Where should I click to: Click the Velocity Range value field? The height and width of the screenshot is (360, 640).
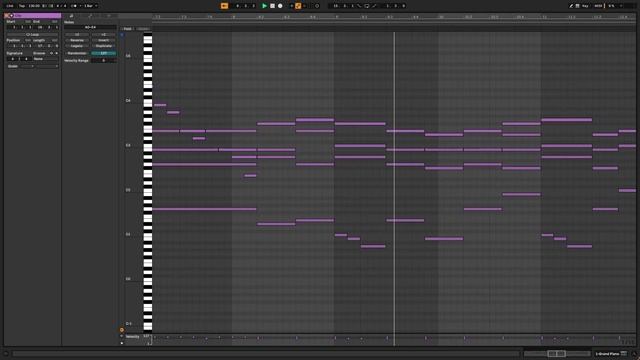(x=103, y=60)
